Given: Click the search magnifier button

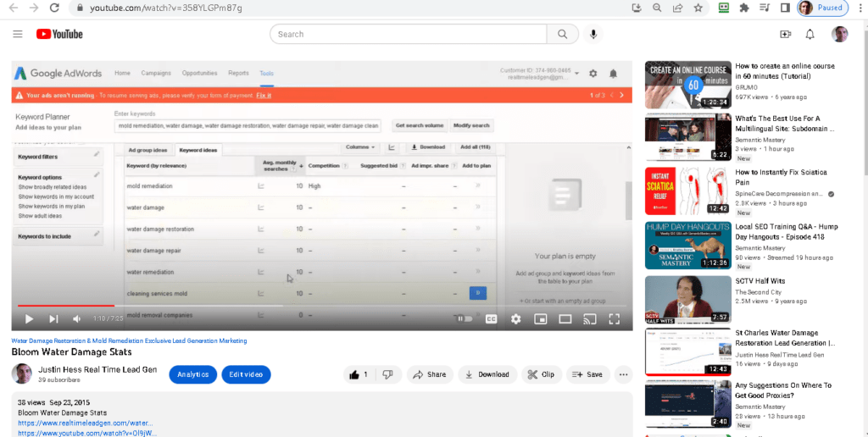Looking at the screenshot, I should click(x=563, y=34).
